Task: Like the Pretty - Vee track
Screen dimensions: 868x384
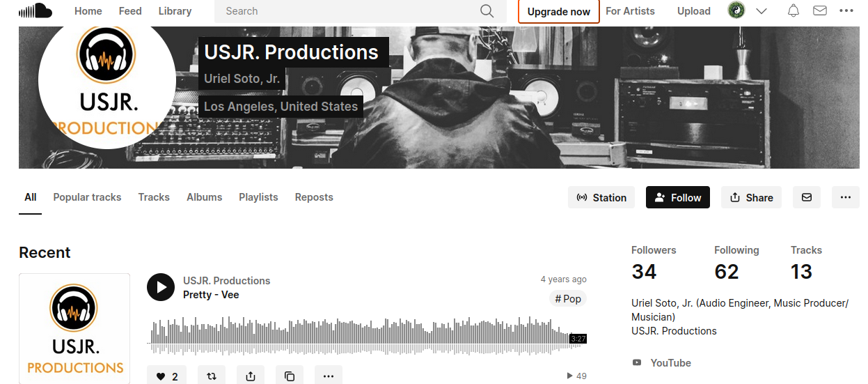Action: [x=167, y=376]
